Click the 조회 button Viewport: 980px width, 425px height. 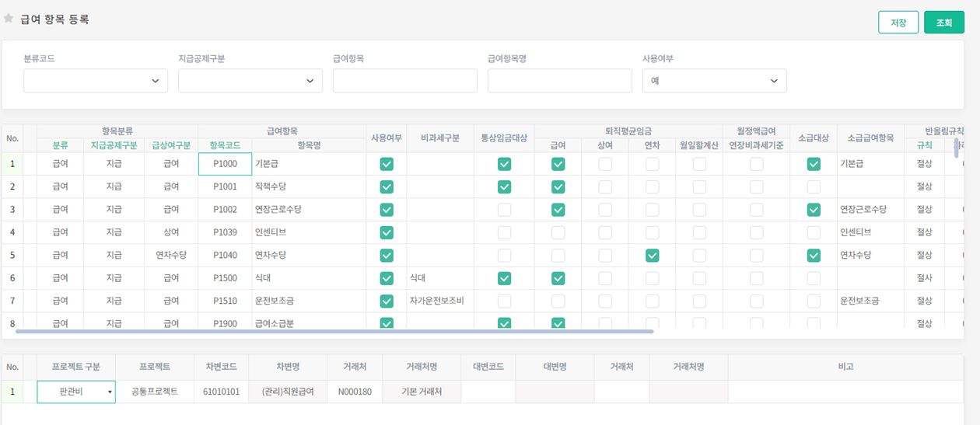(943, 23)
